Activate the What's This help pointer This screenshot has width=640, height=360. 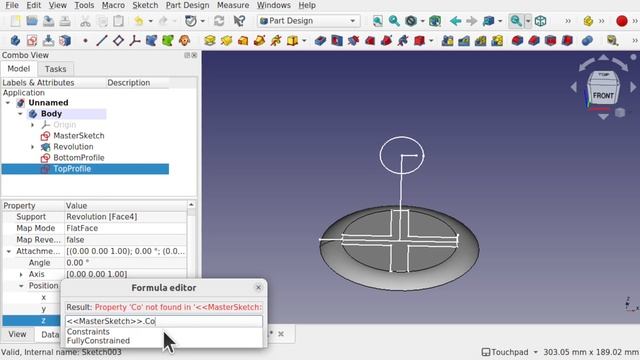click(239, 21)
